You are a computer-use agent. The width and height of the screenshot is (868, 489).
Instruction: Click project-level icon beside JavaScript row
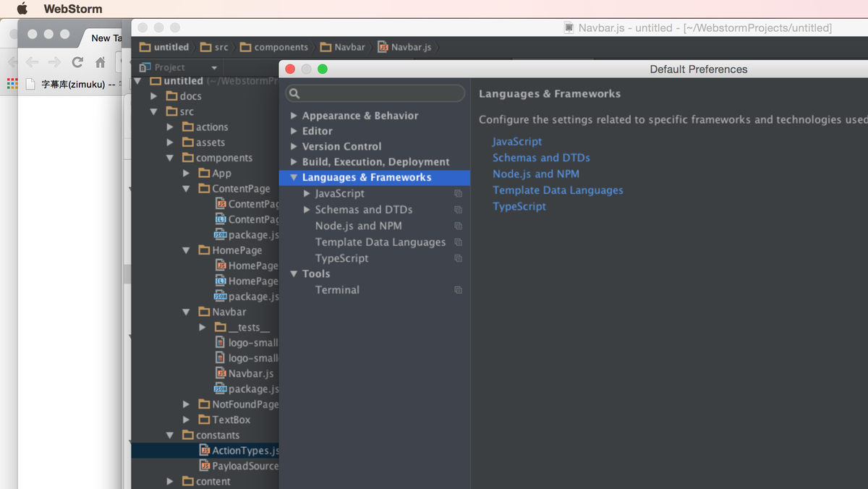pos(458,194)
